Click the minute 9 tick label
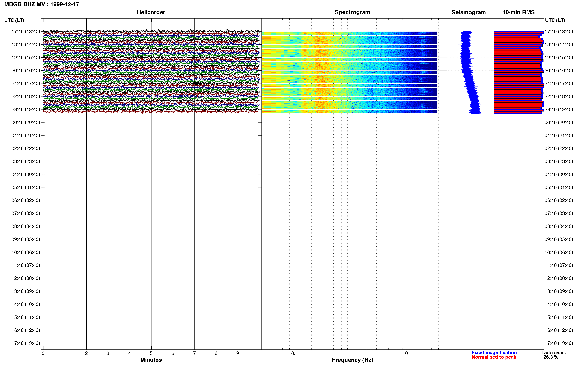Image resolution: width=588 pixels, height=368 pixels. (238, 353)
